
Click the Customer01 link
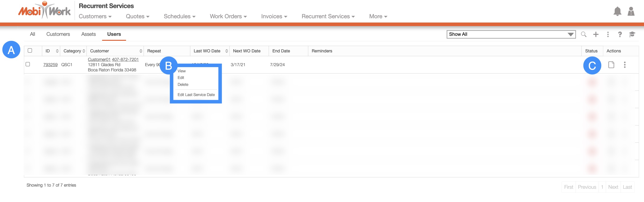point(99,60)
